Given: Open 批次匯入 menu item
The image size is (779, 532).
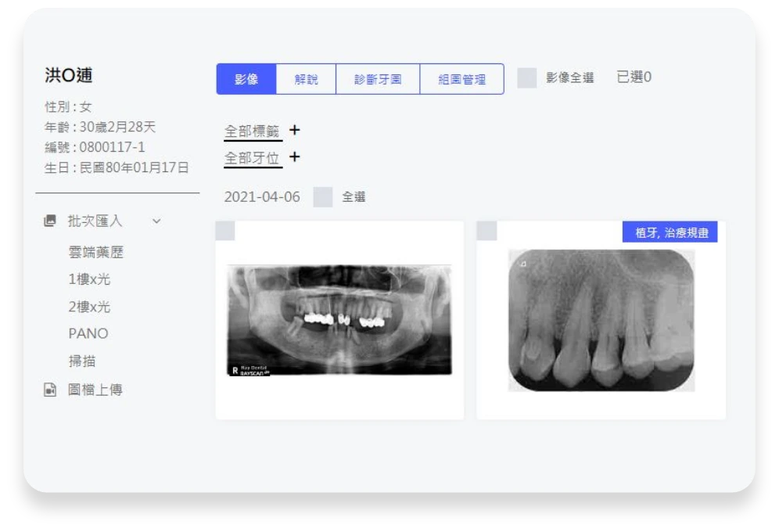Looking at the screenshot, I should click(95, 221).
